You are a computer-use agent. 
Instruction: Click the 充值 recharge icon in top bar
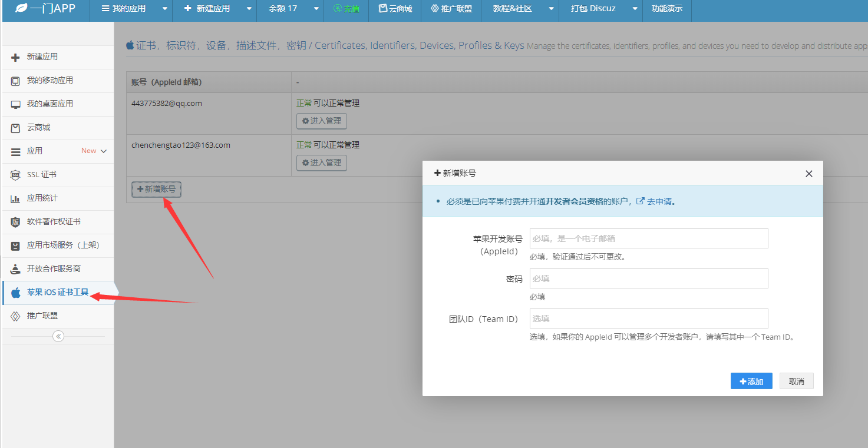[338, 9]
